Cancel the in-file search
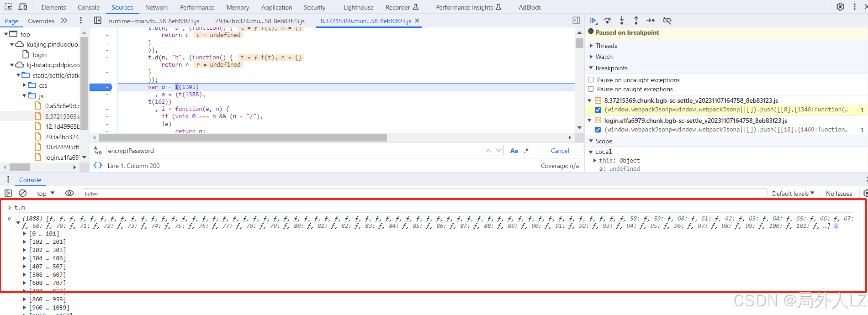 (560, 151)
